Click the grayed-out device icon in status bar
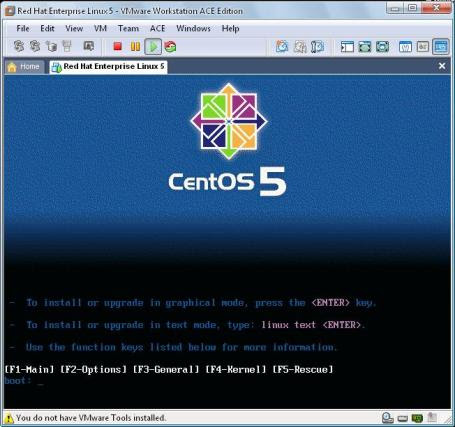455x427 pixels. click(432, 417)
